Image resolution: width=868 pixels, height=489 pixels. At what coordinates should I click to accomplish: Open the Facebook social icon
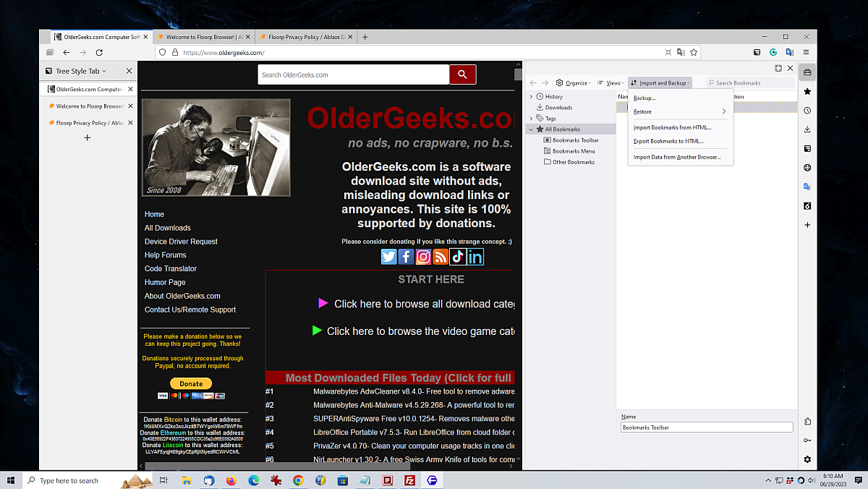pos(407,257)
